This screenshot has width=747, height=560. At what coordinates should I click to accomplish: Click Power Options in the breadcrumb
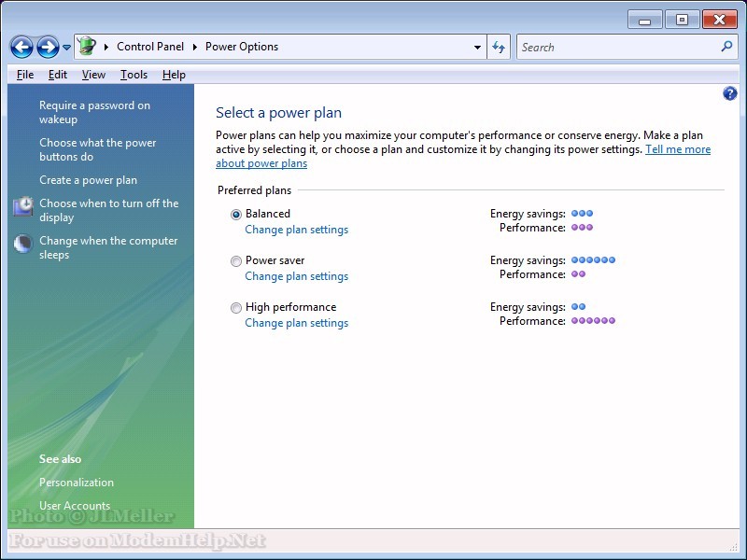[242, 47]
